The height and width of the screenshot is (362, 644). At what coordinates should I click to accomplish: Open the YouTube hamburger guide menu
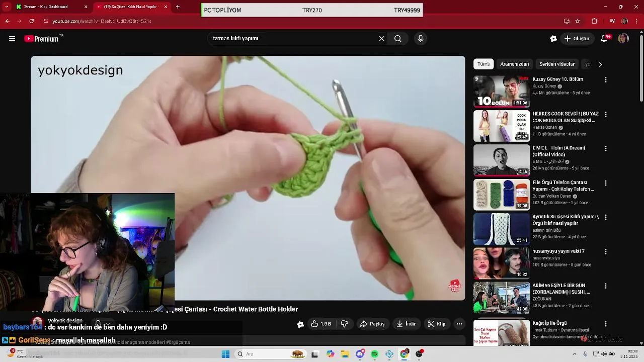point(12,39)
